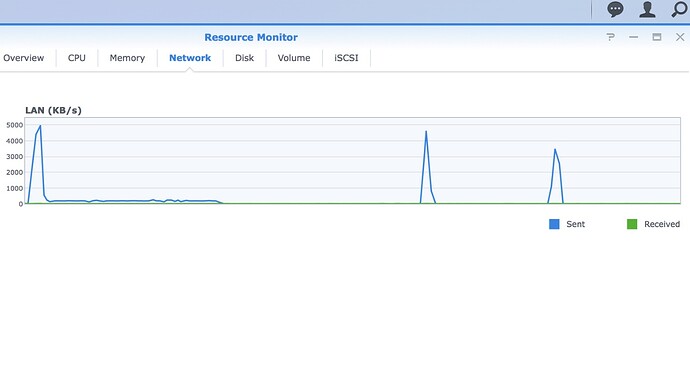Click the green Received legend swatch

tap(631, 224)
